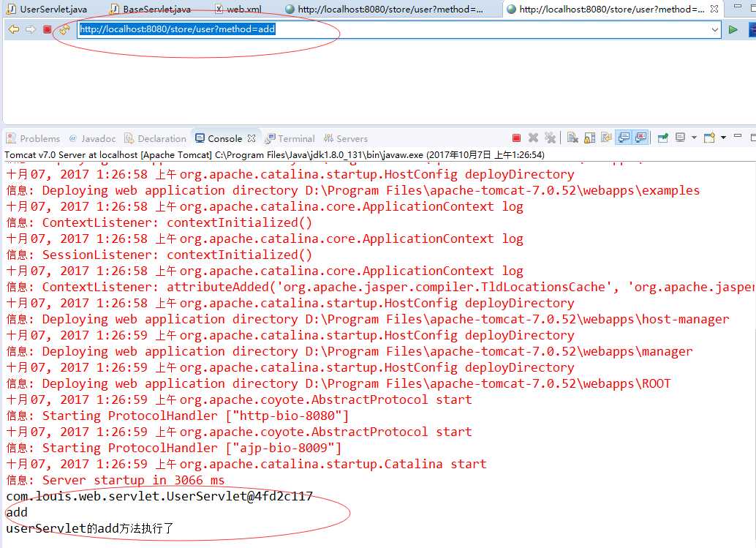Image resolution: width=756 pixels, height=548 pixels.
Task: Click the webapps\manager deploy line
Action: tap(349, 352)
